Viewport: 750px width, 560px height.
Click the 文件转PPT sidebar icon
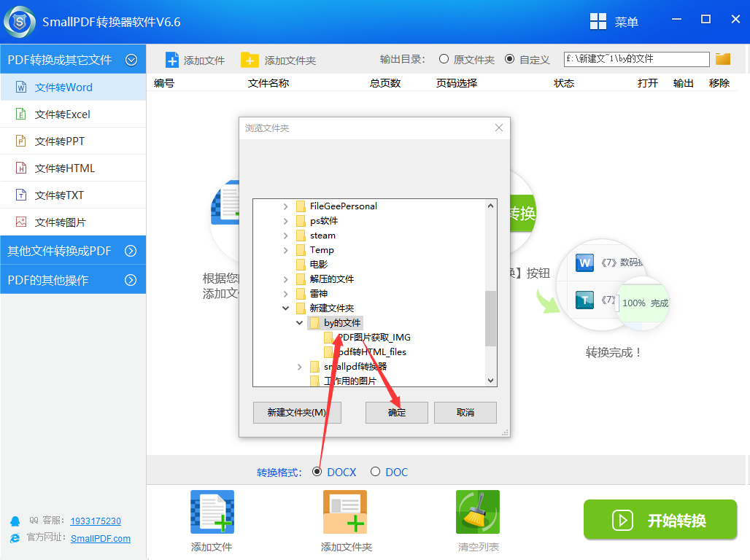21,141
